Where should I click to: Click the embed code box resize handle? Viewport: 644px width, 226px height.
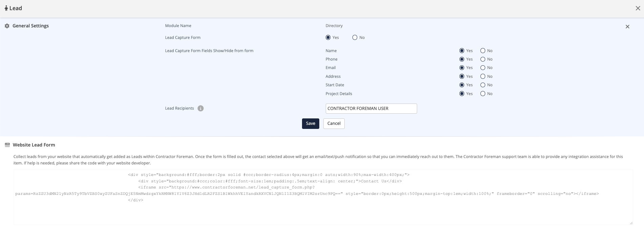point(631,223)
